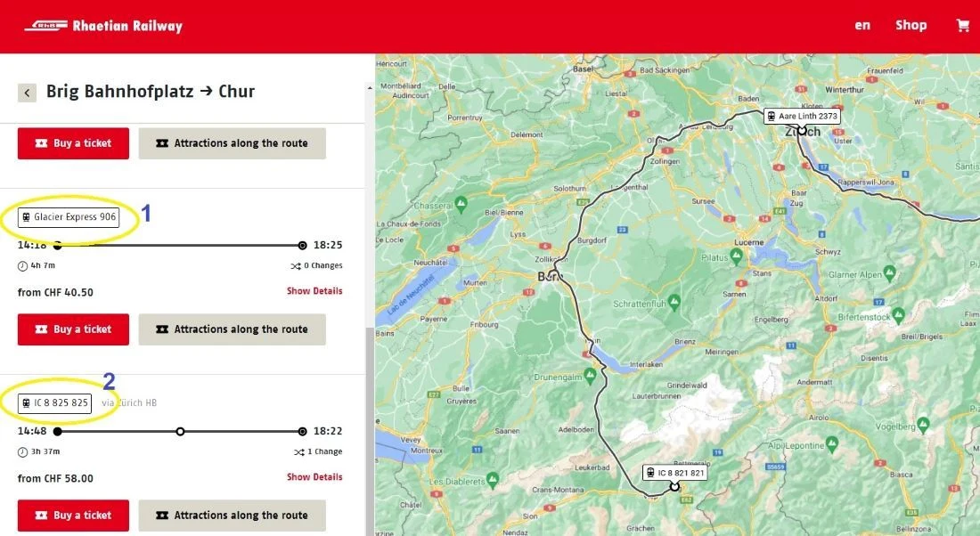Click the intermediate stop dot on the 14:48 timeline
980x536 pixels.
pos(180,432)
